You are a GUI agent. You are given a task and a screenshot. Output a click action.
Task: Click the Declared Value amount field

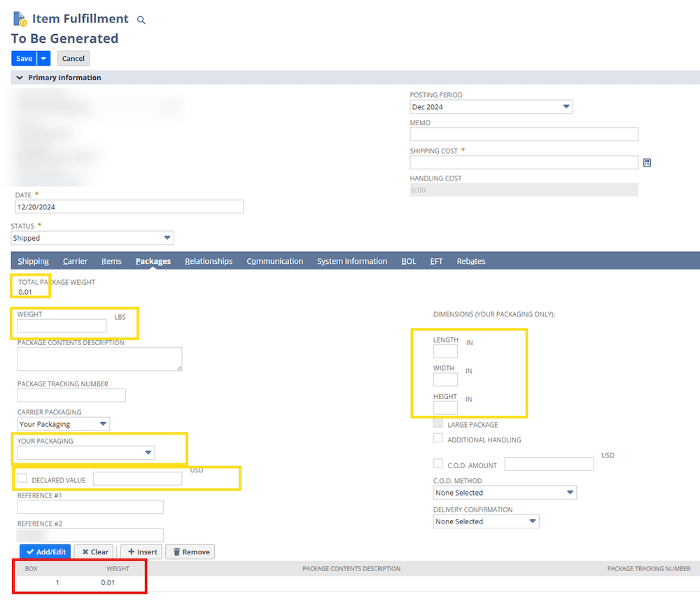coord(137,479)
